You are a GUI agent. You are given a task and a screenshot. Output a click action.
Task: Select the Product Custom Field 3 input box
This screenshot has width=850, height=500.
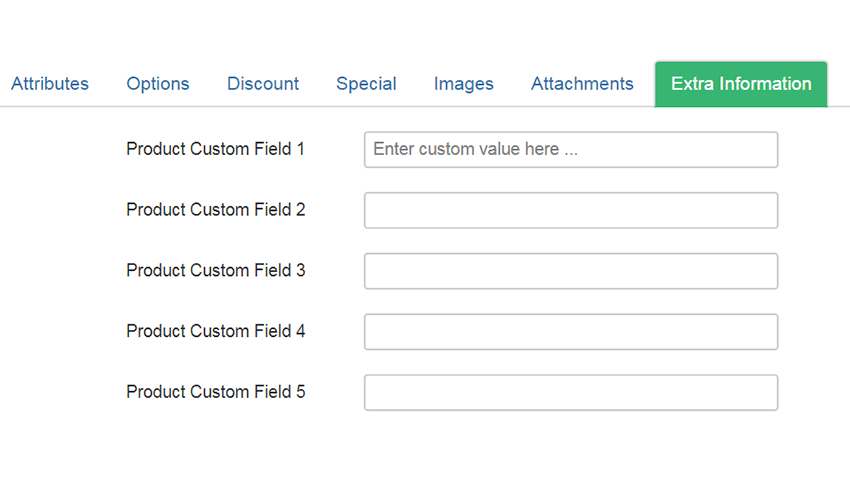571,271
